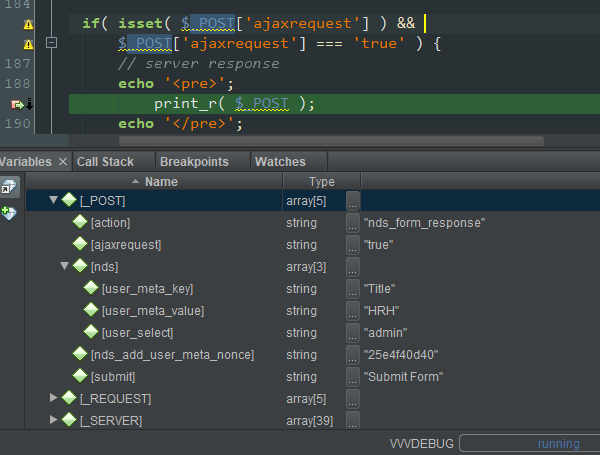This screenshot has width=600, height=455.
Task: Open value editor button for [nds]
Action: point(353,267)
